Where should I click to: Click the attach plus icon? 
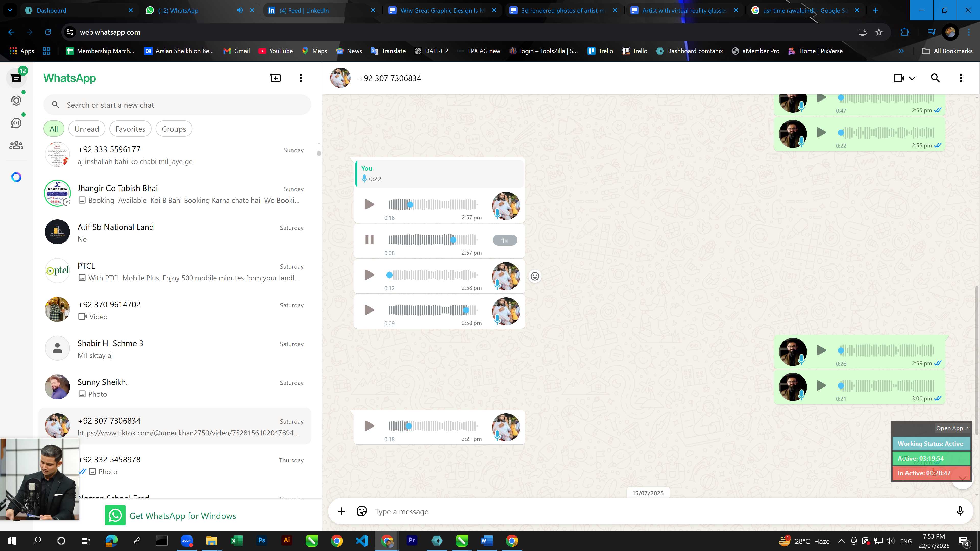(x=341, y=511)
